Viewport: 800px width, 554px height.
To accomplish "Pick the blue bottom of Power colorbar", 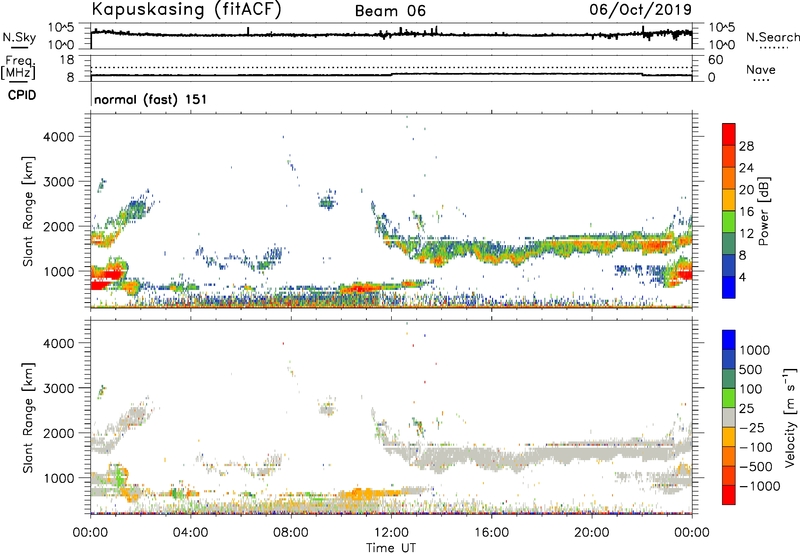I will [729, 287].
